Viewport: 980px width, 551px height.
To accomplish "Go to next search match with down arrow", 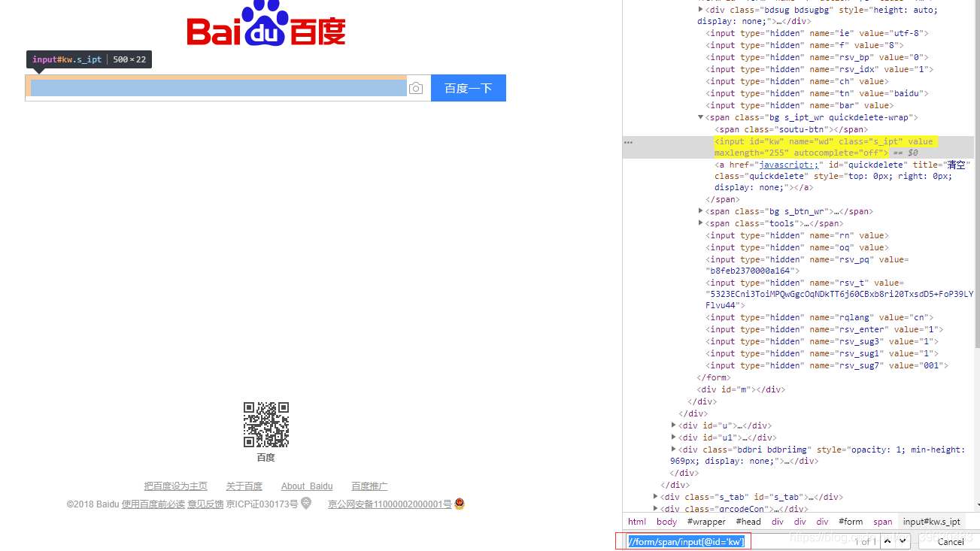I will click(903, 541).
